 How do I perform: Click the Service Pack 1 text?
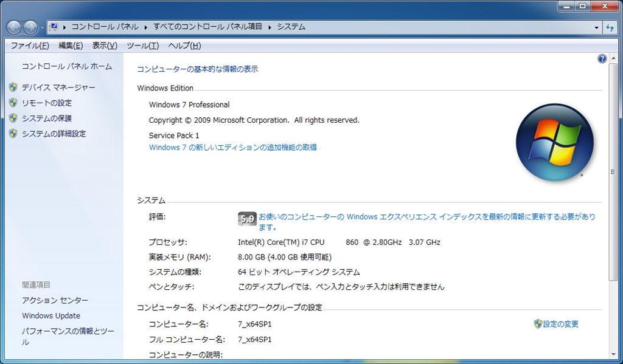[x=174, y=136]
